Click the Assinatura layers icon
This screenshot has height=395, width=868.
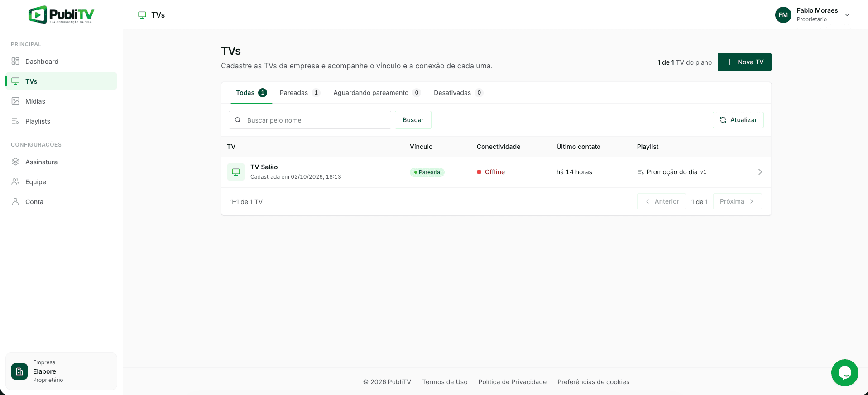click(15, 162)
